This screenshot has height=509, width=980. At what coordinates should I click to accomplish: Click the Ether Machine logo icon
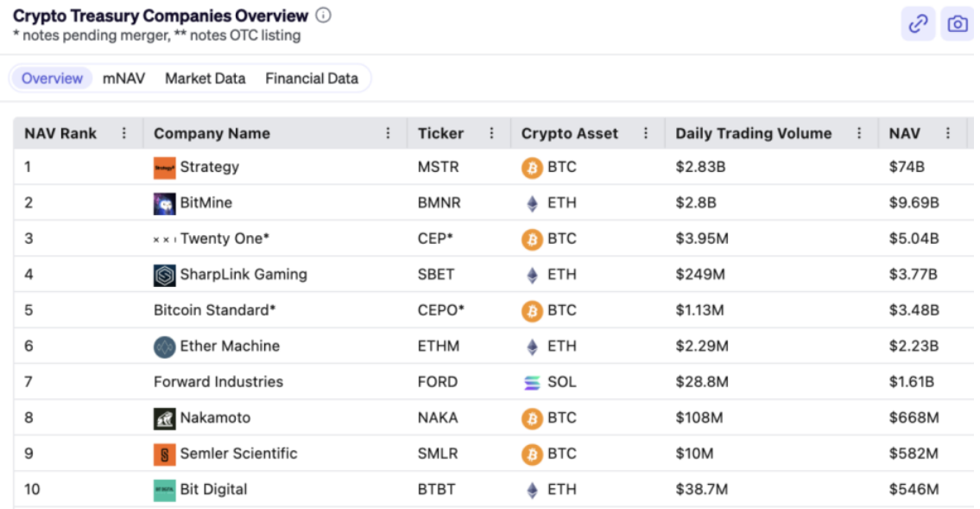[164, 347]
